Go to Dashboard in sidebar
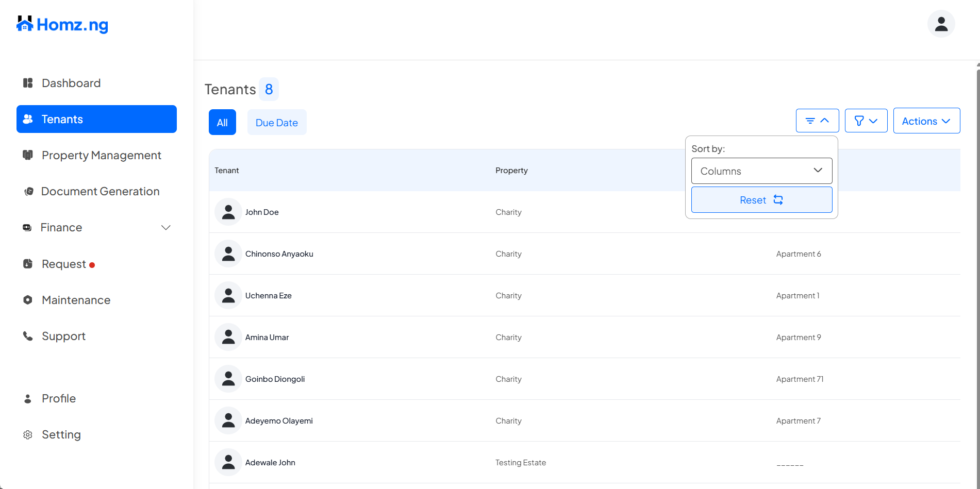 coord(96,83)
